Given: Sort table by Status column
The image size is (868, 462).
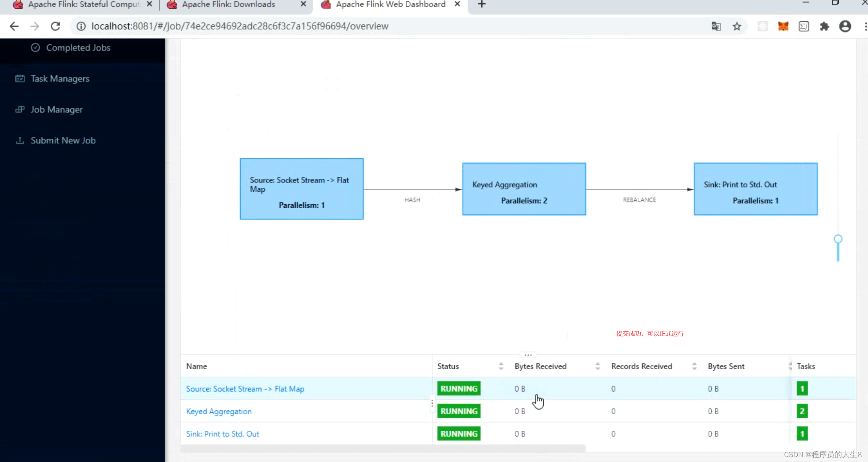Looking at the screenshot, I should pyautogui.click(x=501, y=366).
